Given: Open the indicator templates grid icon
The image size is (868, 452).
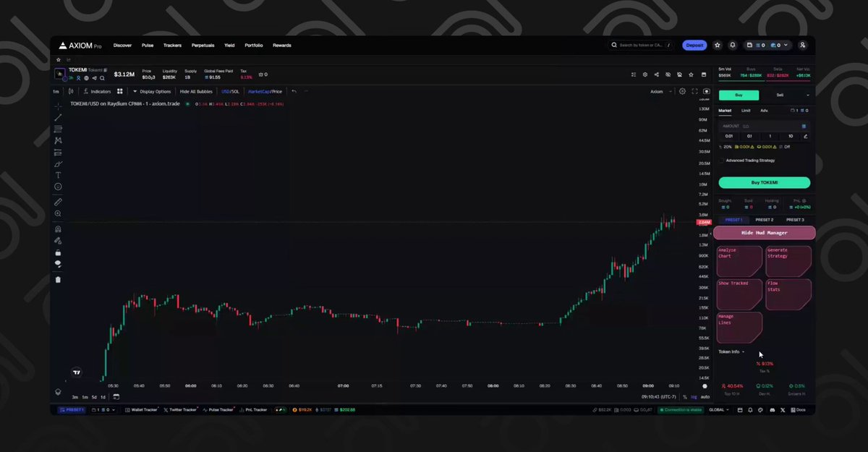Looking at the screenshot, I should (120, 91).
